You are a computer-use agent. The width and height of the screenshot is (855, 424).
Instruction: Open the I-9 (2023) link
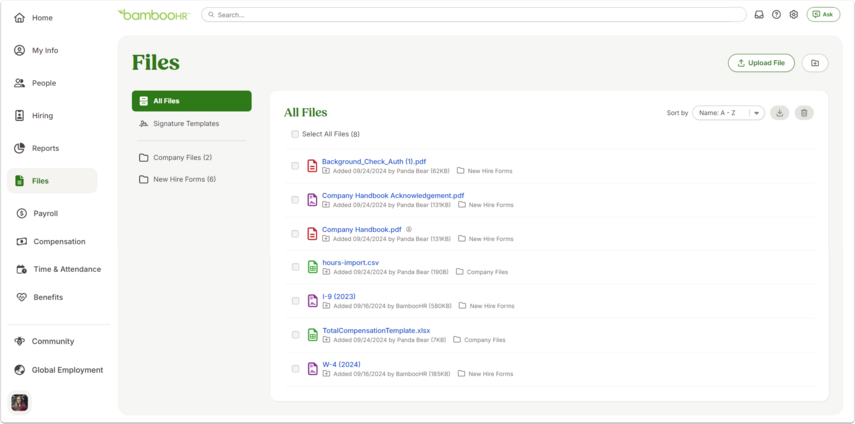(339, 296)
